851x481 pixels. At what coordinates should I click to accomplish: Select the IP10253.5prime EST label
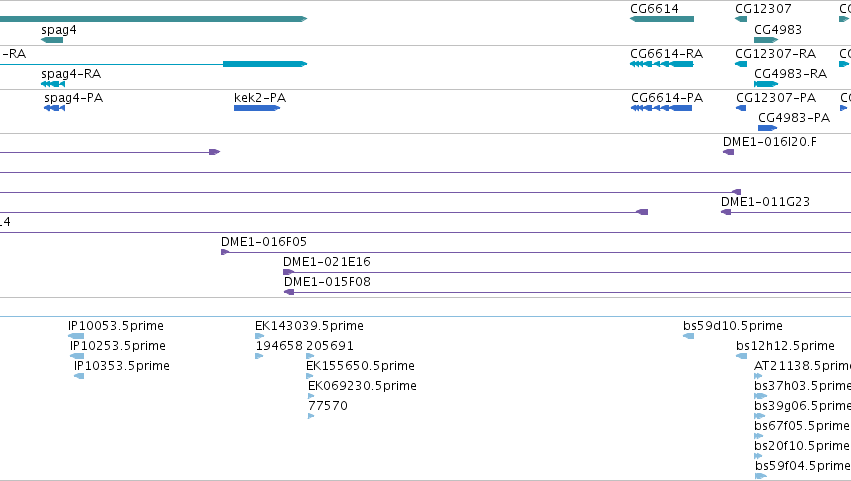[118, 346]
